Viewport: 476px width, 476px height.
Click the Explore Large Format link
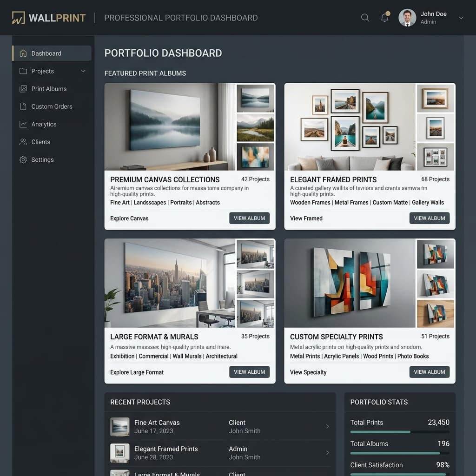(x=137, y=372)
